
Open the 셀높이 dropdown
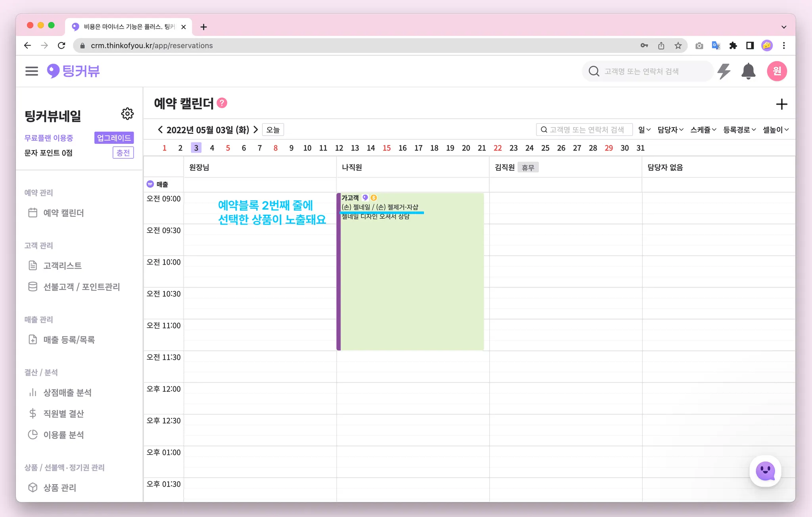coord(776,130)
